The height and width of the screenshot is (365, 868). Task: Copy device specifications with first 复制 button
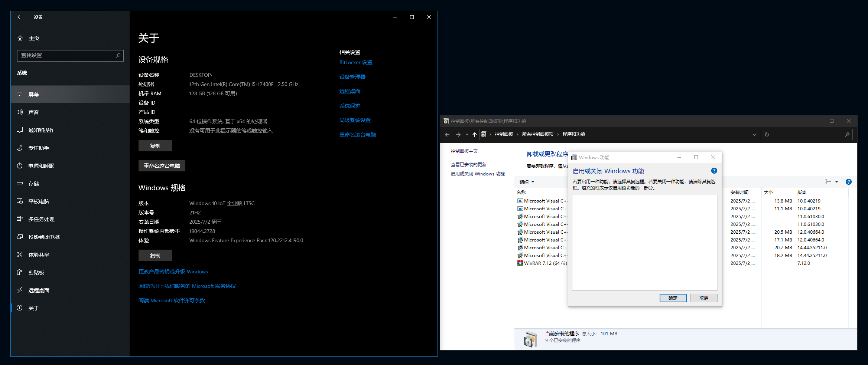click(155, 146)
